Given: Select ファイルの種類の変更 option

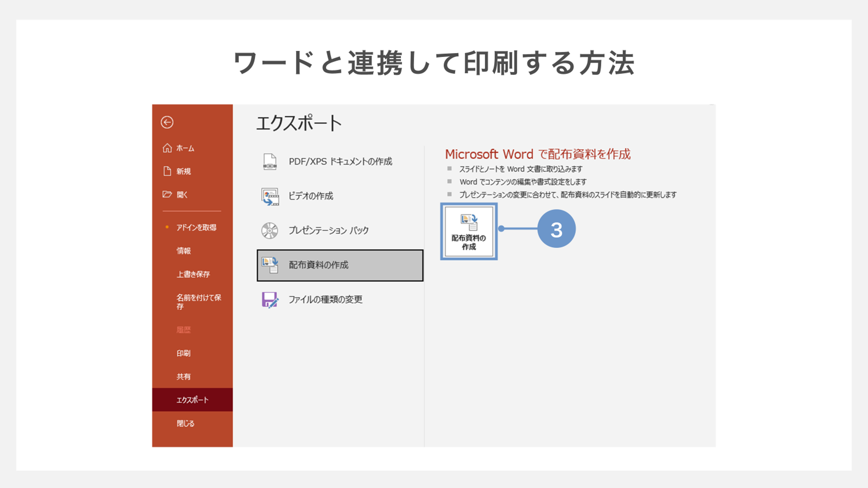Looking at the screenshot, I should click(x=340, y=300).
